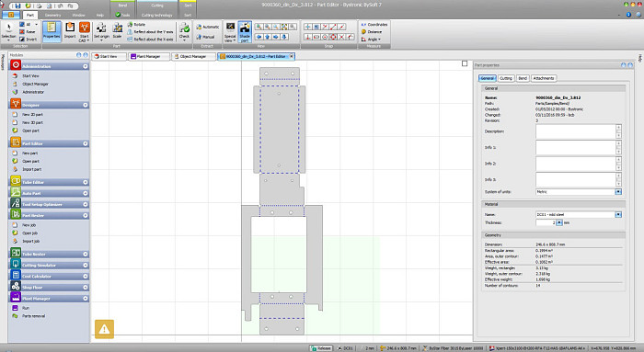644x352 pixels.
Task: Switch to the Start View document tab
Action: point(109,57)
